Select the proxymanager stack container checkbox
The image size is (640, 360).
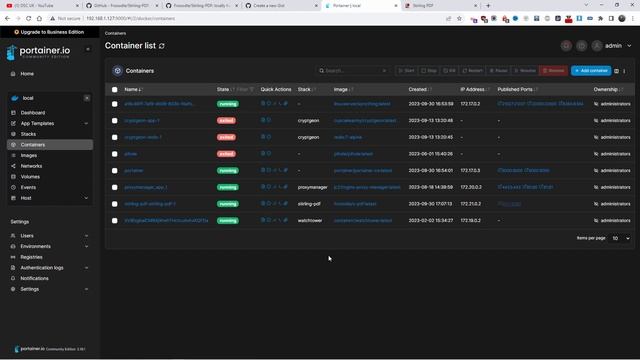click(115, 187)
